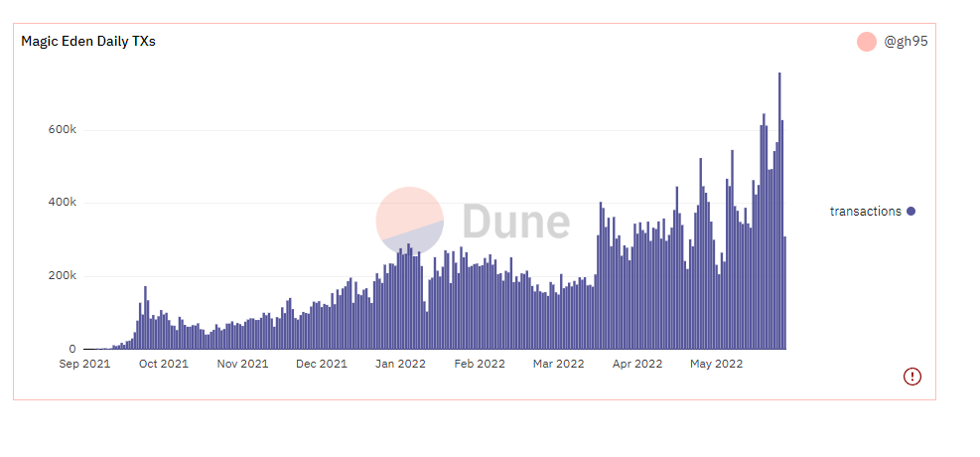
Task: Click the 0 y-axis label
Action: pyautogui.click(x=72, y=349)
